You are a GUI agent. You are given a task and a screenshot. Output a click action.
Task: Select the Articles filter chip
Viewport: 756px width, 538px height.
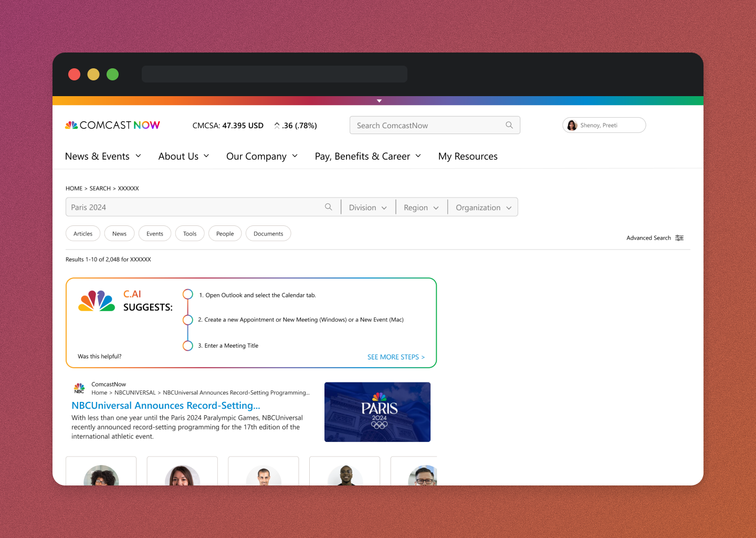tap(83, 234)
